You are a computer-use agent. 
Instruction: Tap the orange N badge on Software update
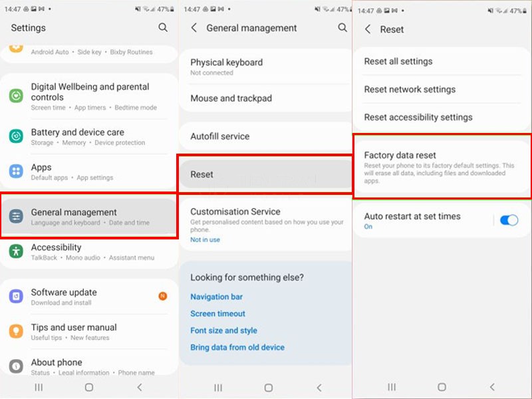tap(162, 296)
